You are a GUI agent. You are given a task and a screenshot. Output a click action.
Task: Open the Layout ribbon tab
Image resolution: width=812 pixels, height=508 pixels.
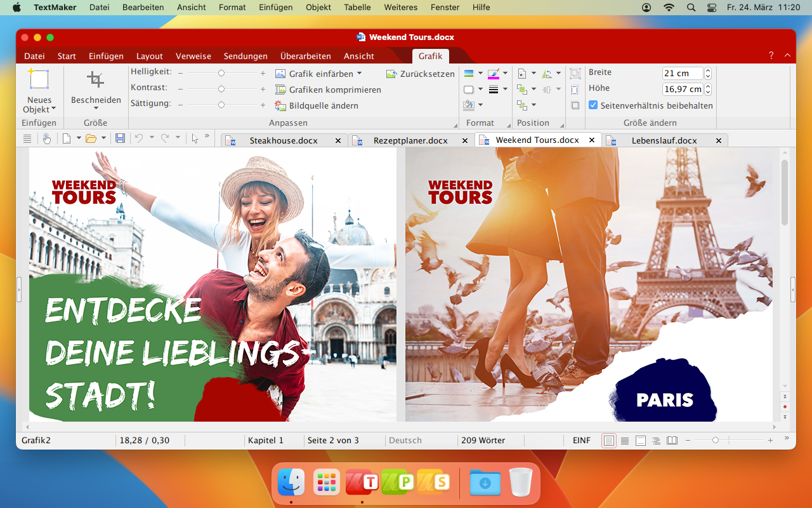coord(150,56)
